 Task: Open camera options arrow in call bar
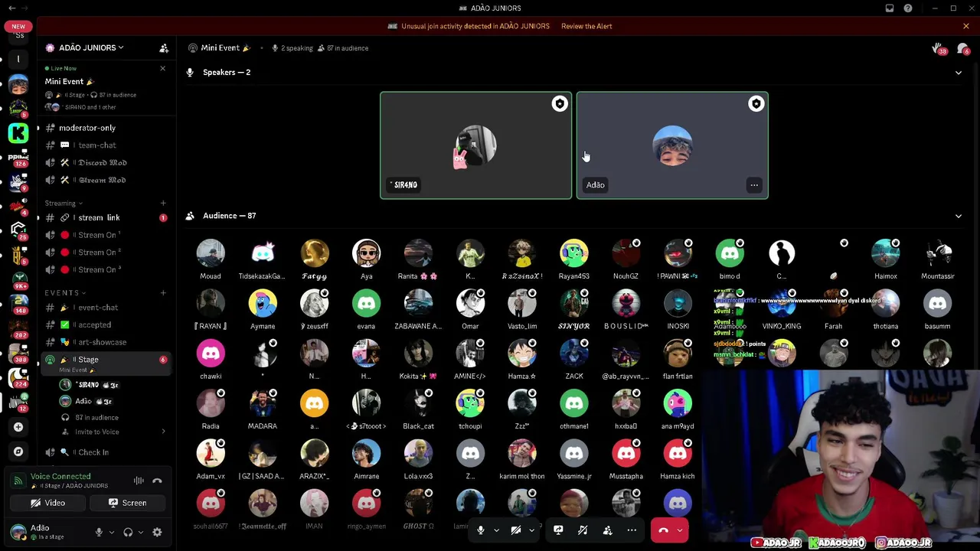531,530
